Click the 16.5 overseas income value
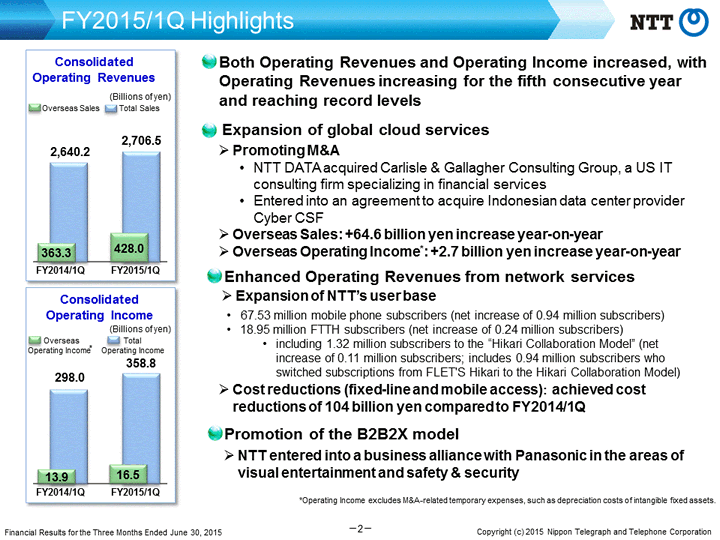720x540 pixels. tap(128, 474)
